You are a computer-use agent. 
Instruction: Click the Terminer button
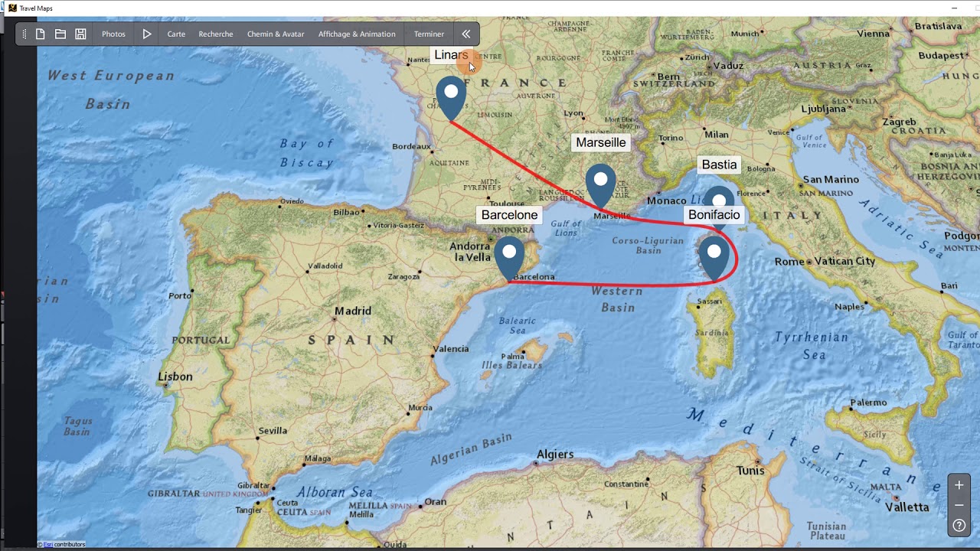pos(429,34)
